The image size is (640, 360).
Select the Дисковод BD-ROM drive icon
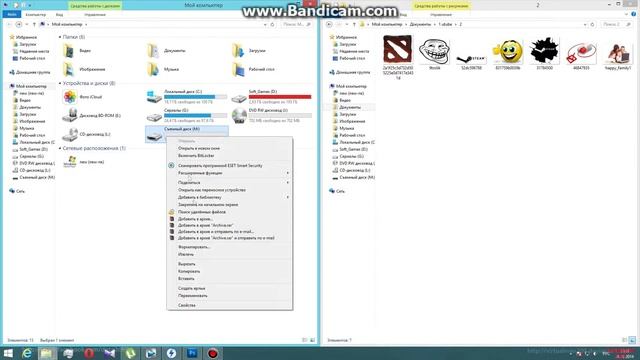coord(70,116)
